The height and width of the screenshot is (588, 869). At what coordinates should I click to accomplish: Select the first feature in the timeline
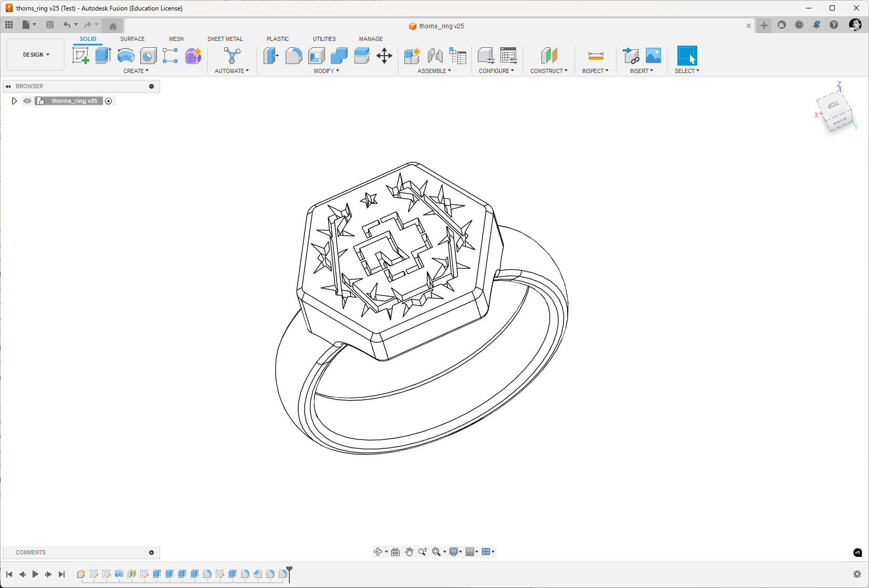81,574
